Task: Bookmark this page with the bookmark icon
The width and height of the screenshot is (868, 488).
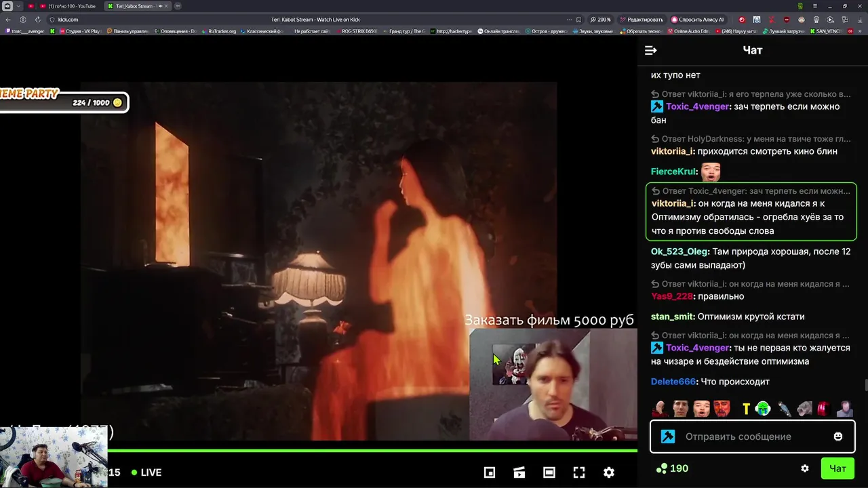Action: [x=578, y=20]
